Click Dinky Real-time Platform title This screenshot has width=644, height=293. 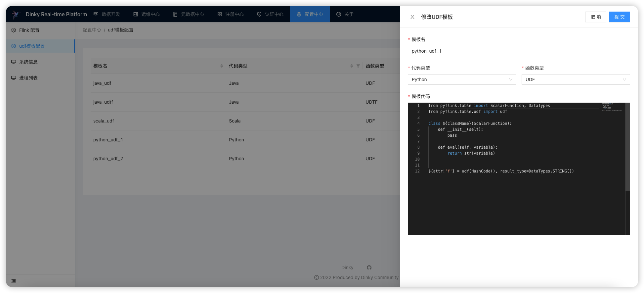coord(56,14)
